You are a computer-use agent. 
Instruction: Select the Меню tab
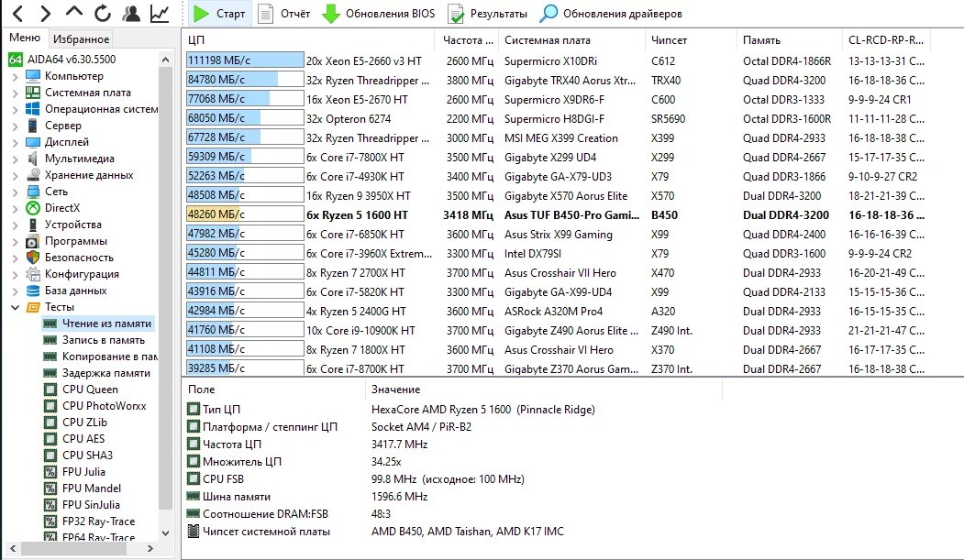click(x=25, y=38)
